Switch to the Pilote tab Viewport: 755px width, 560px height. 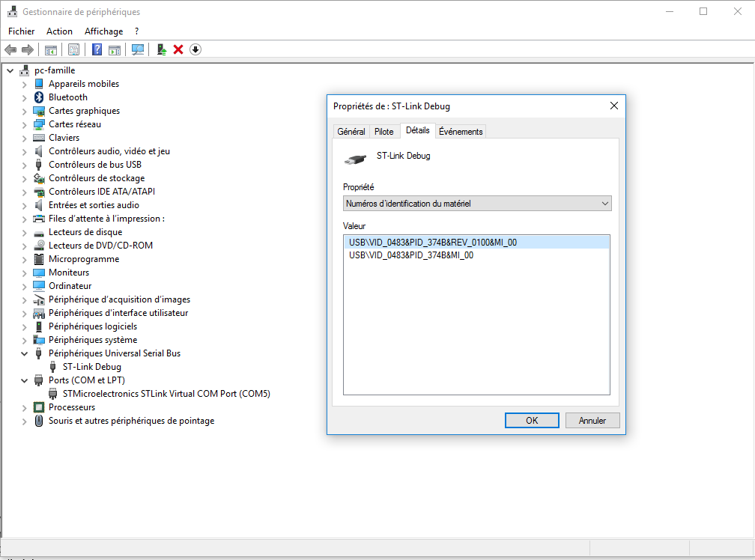click(383, 131)
